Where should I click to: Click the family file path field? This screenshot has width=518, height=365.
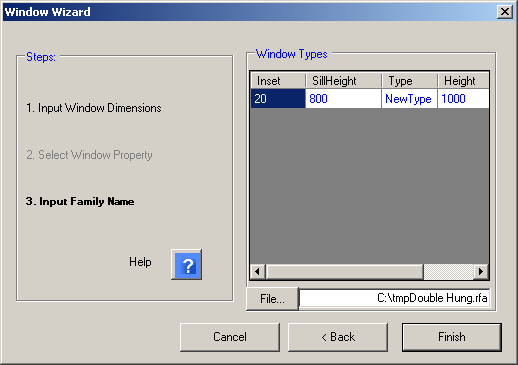pyautogui.click(x=395, y=298)
